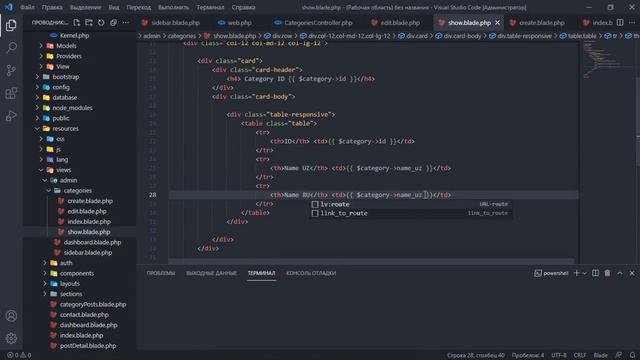640x360 pixels.
Task: Expand the layouts folder
Action: tap(69, 284)
